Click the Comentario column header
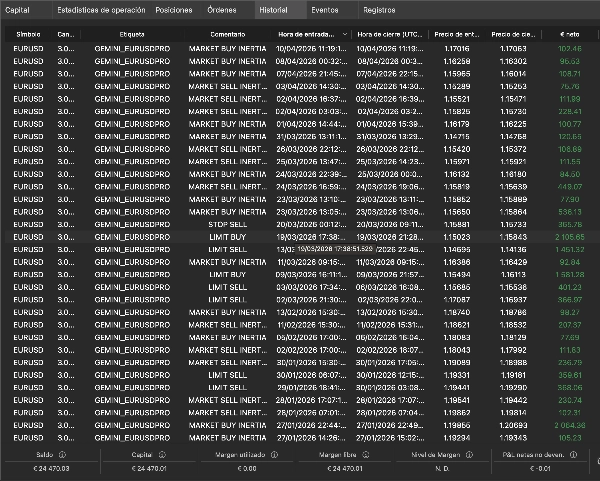This screenshot has height=481, width=600. 226,34
